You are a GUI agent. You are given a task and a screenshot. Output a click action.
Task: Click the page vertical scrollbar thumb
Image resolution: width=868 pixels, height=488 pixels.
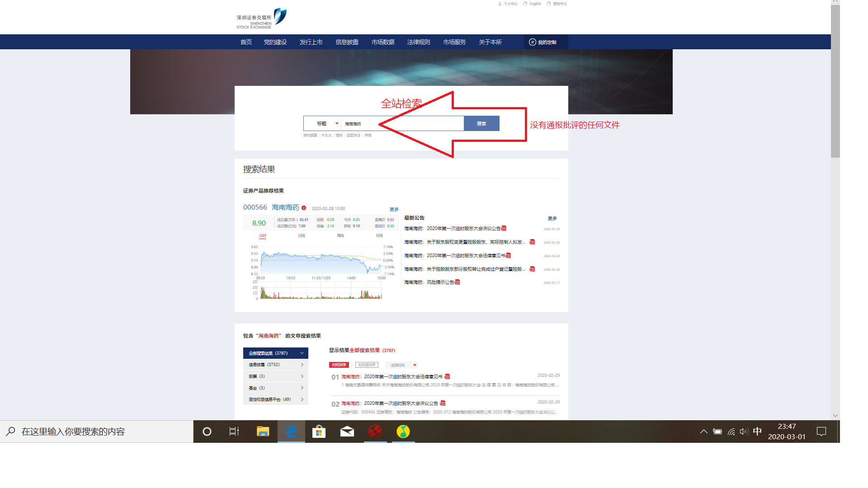pos(835,81)
